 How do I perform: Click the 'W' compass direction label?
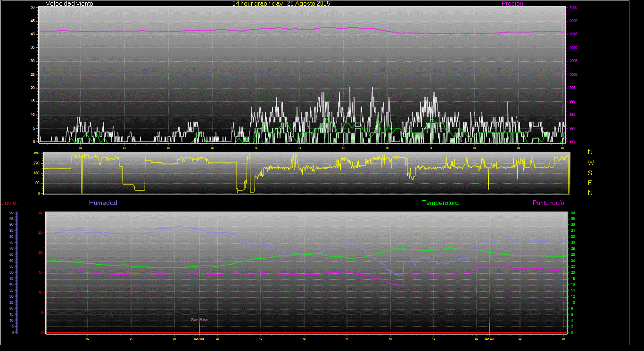tap(591, 163)
